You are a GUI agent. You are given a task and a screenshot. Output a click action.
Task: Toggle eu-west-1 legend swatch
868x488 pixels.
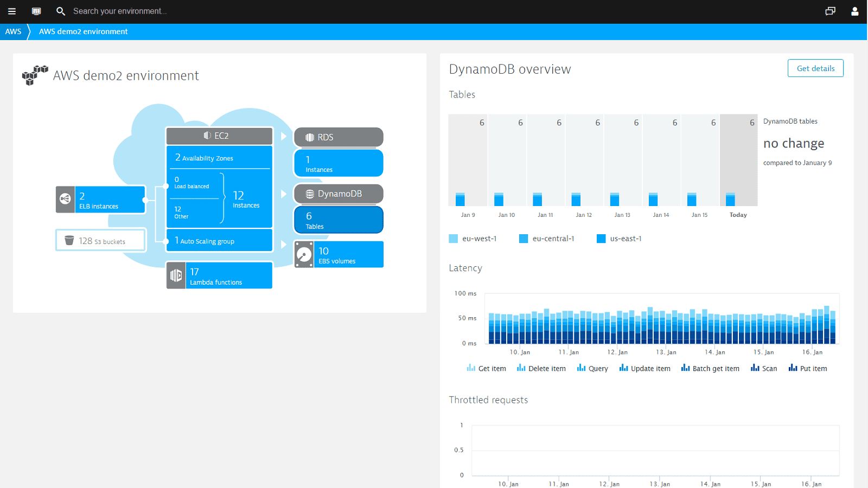tap(454, 239)
